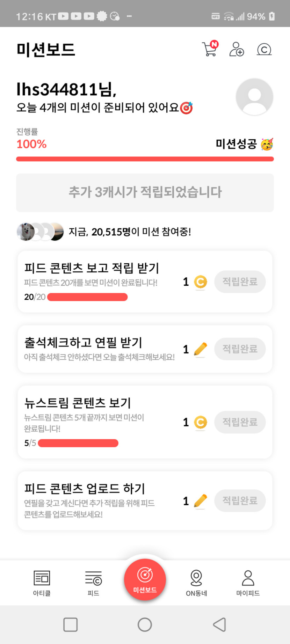This screenshot has height=644, width=290.
Task: Tap 적립완료 on feed upload mission
Action: 240,501
